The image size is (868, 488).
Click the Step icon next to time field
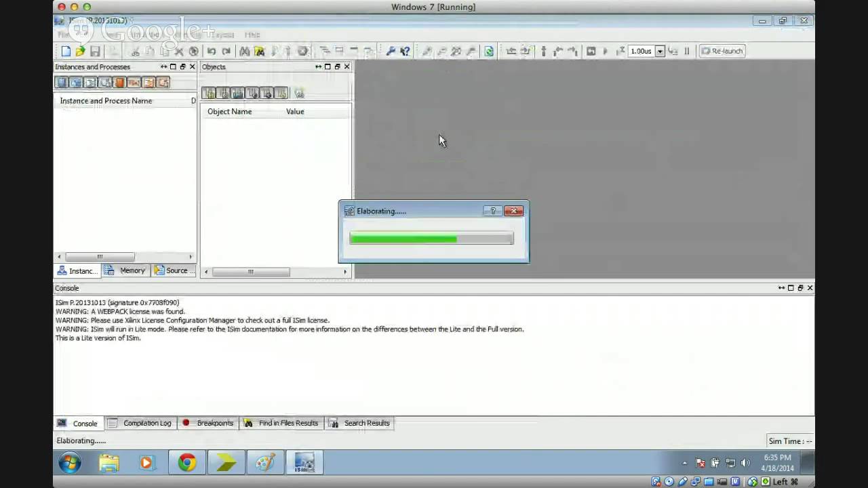tap(673, 52)
